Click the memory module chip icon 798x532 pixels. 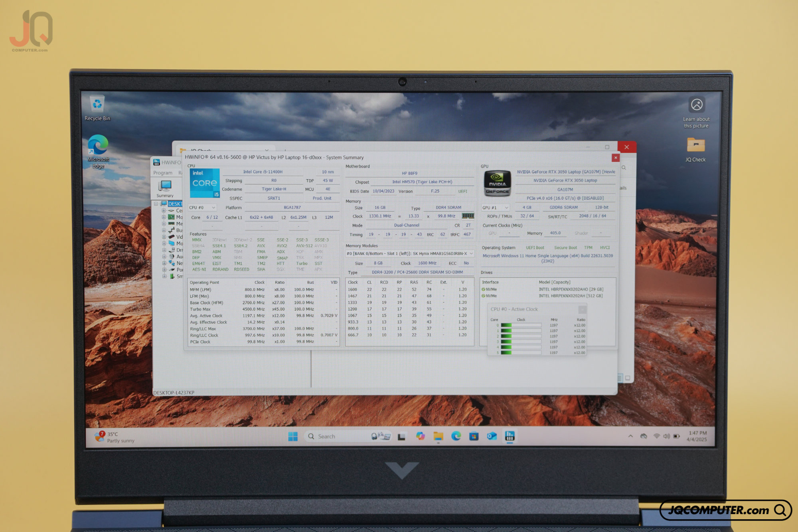[468, 216]
